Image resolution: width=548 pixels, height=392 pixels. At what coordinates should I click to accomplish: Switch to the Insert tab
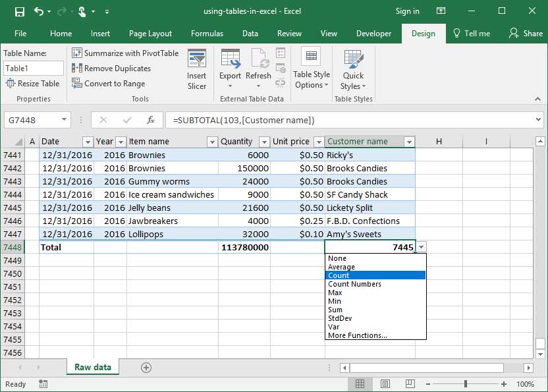(100, 34)
